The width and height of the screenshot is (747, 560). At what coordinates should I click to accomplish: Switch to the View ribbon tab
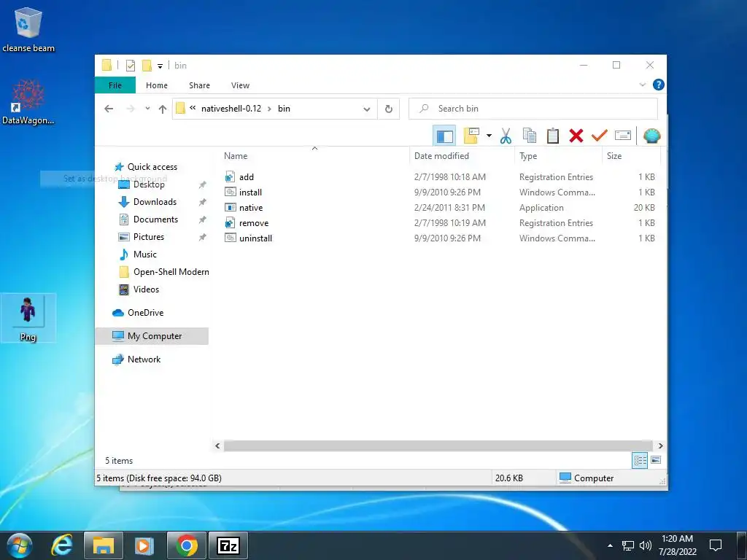[x=240, y=85]
